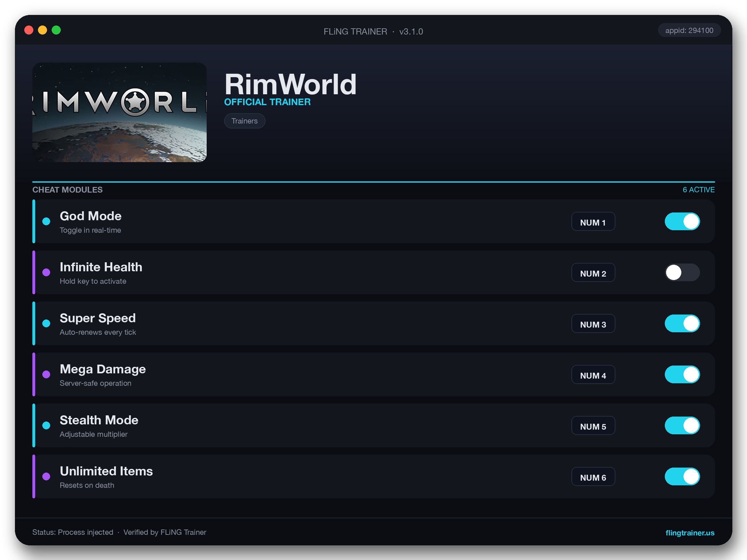
Task: Click 'Resets on death' description
Action: click(x=87, y=485)
